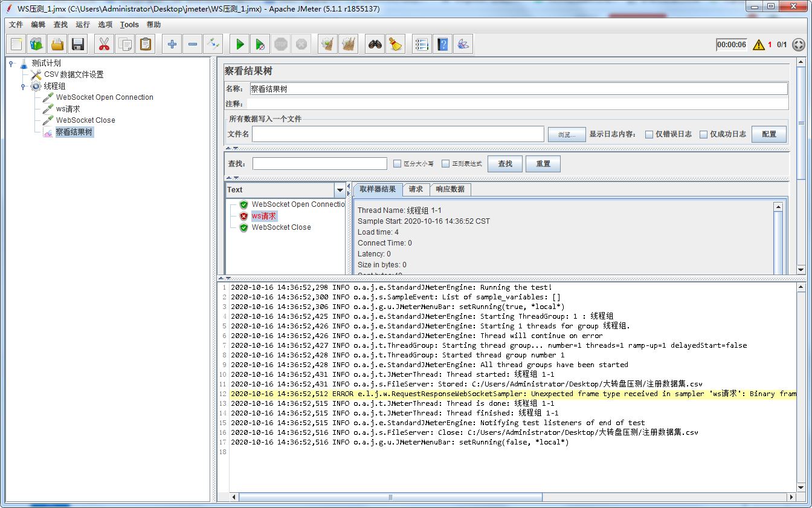Click the 重置 reset button

pyautogui.click(x=543, y=164)
